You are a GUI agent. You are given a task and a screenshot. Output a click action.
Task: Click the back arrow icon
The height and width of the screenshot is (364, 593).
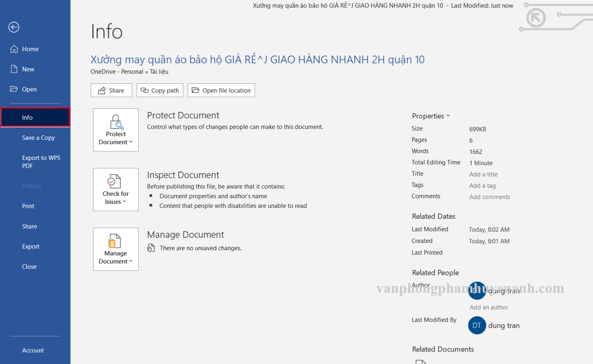pyautogui.click(x=14, y=27)
